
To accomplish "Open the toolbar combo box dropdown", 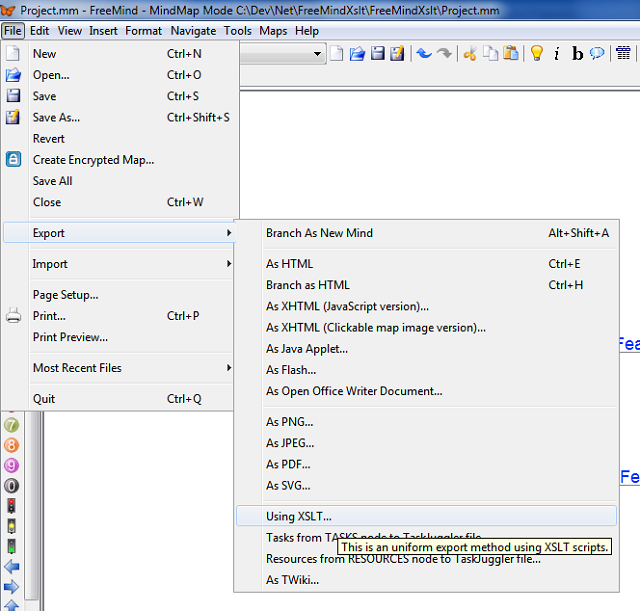I will (x=317, y=54).
